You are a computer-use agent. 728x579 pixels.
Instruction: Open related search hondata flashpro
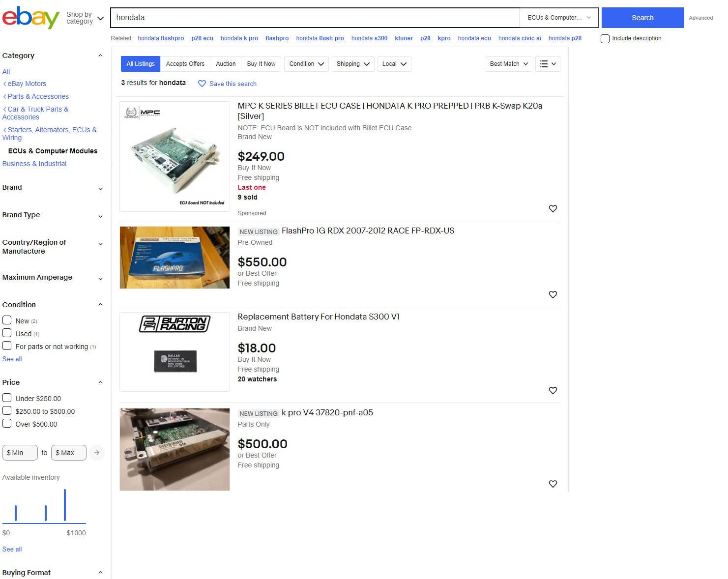click(x=161, y=38)
